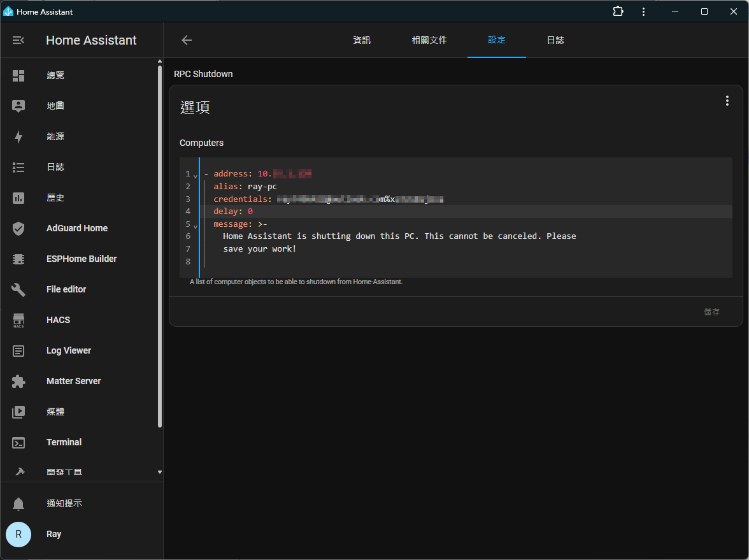Click the 選項 card heading
Image resolution: width=749 pixels, height=560 pixels.
coord(195,107)
